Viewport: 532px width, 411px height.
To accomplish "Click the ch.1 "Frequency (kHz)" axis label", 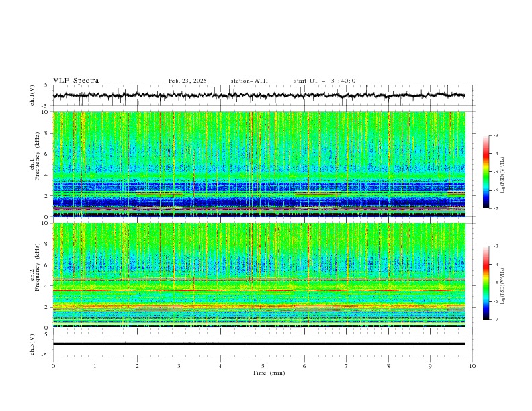I will tap(37, 156).
